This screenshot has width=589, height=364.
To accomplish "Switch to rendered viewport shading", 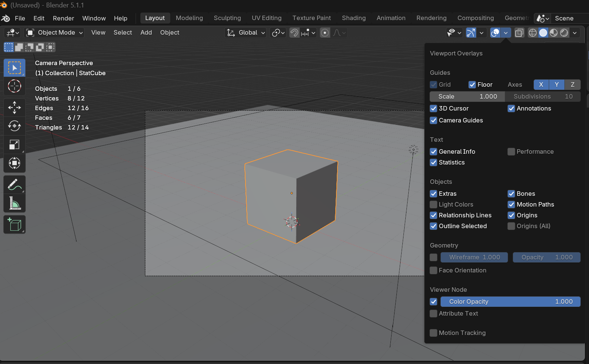I will click(x=564, y=33).
